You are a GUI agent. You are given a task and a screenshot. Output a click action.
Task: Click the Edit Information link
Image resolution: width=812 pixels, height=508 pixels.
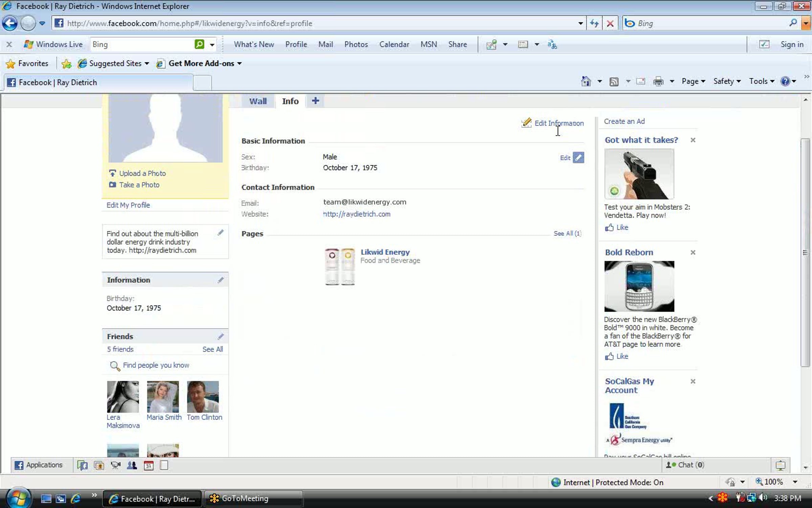[x=559, y=123]
